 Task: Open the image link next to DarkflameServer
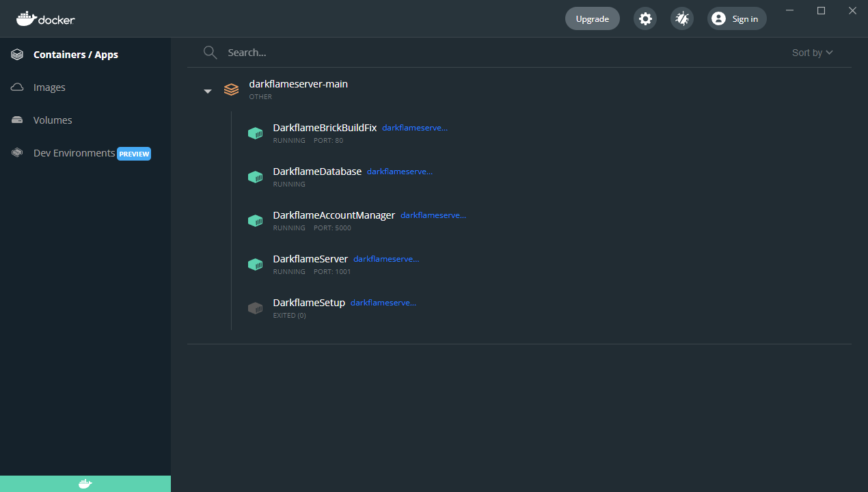386,258
